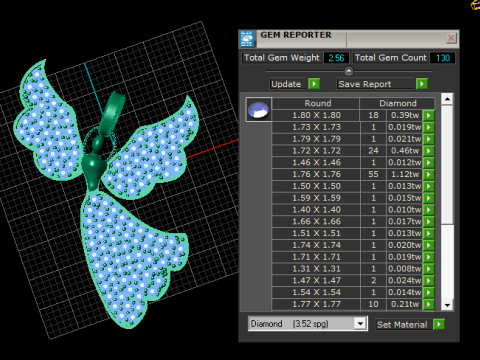This screenshot has height=360, width=480.
Task: Click green arrow for 1.76 X 1.76 row
Action: click(x=429, y=174)
